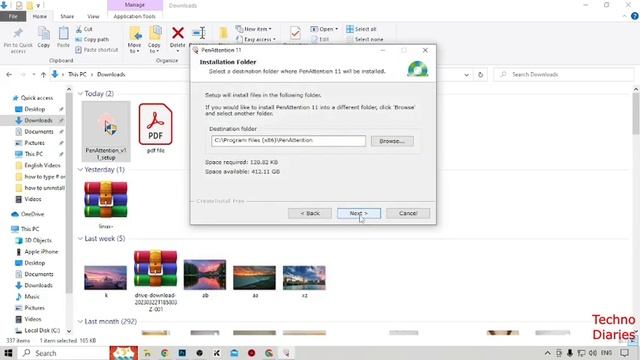The height and width of the screenshot is (360, 640).
Task: Switch to the View ribbon tab
Action: (93, 16)
